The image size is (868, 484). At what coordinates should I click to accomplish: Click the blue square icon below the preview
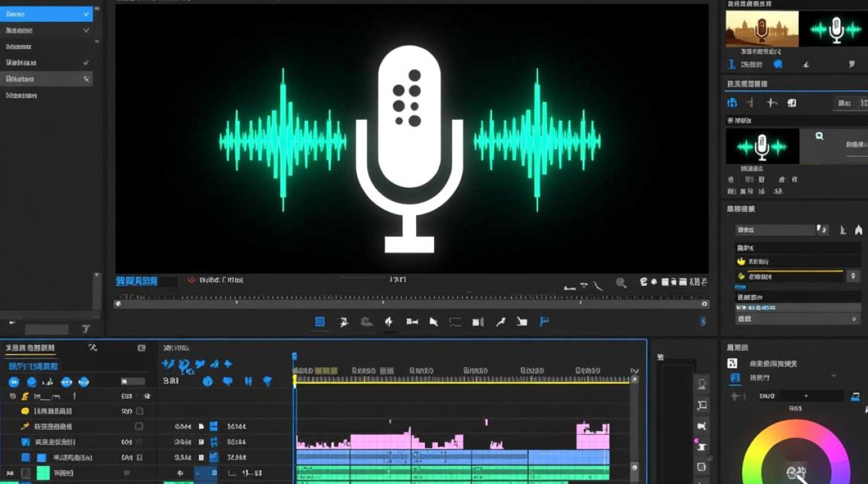320,321
